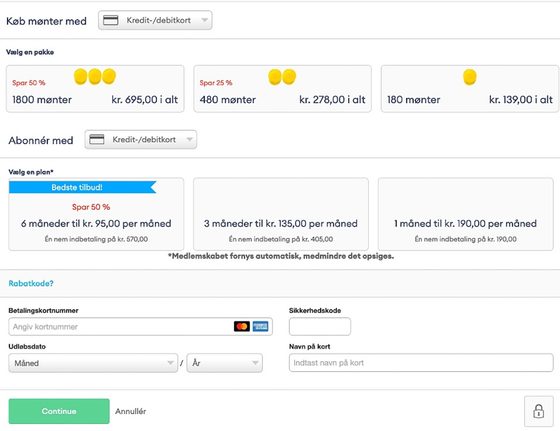The height and width of the screenshot is (431, 560).
Task: Choose the 3 måneder plan at kr. 135,00
Action: click(281, 214)
